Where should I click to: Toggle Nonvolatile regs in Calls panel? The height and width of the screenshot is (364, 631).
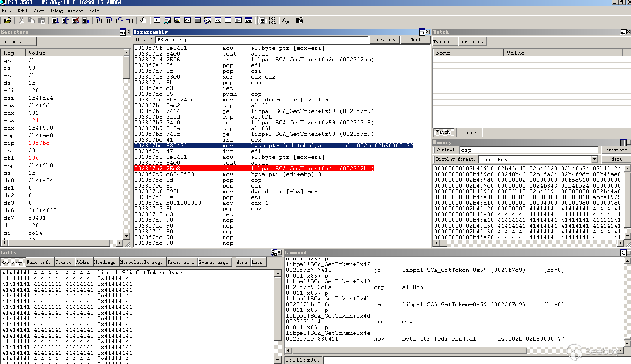click(x=142, y=262)
